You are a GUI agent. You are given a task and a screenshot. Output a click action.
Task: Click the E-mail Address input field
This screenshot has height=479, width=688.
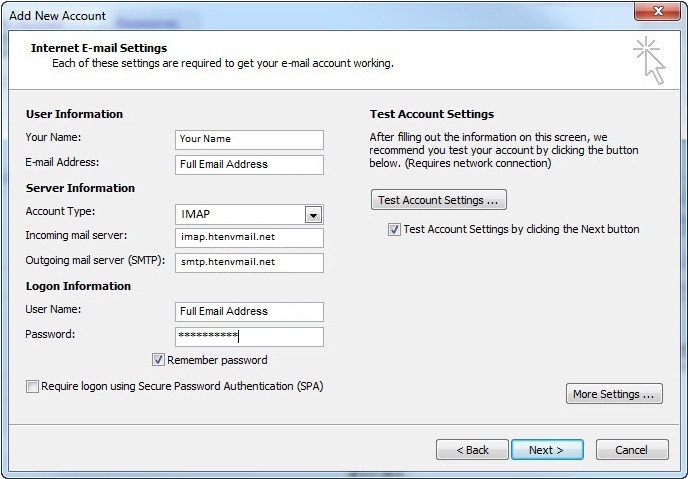click(249, 164)
